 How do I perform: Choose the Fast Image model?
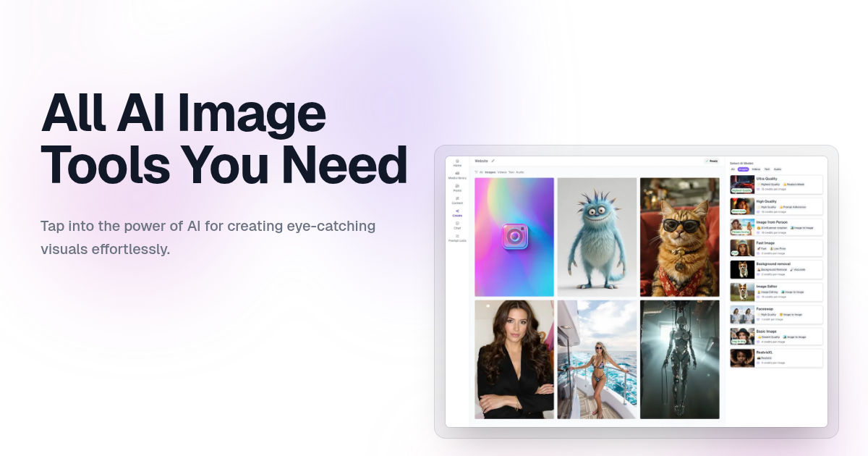tap(776, 248)
